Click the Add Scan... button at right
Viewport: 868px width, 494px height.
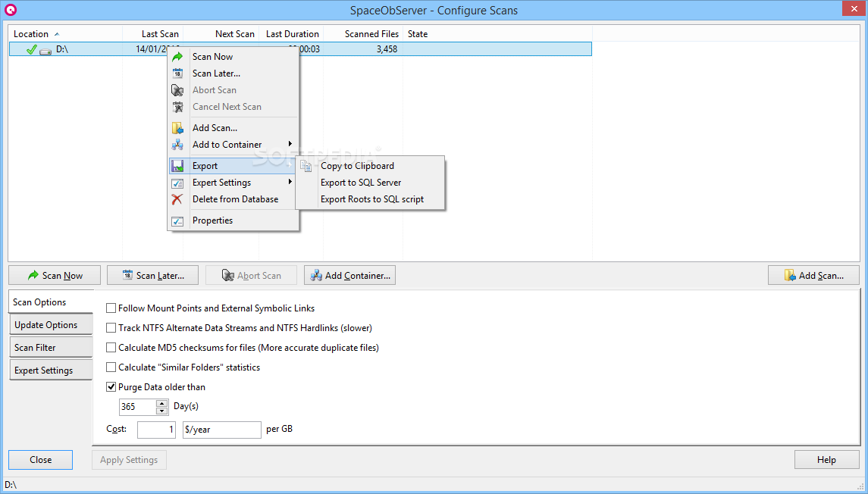(x=813, y=276)
